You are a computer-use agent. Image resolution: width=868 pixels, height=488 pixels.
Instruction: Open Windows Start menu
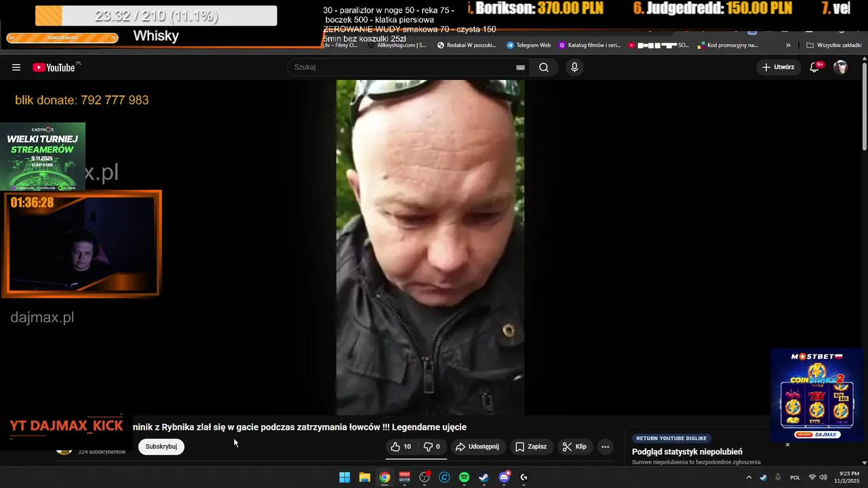[344, 477]
